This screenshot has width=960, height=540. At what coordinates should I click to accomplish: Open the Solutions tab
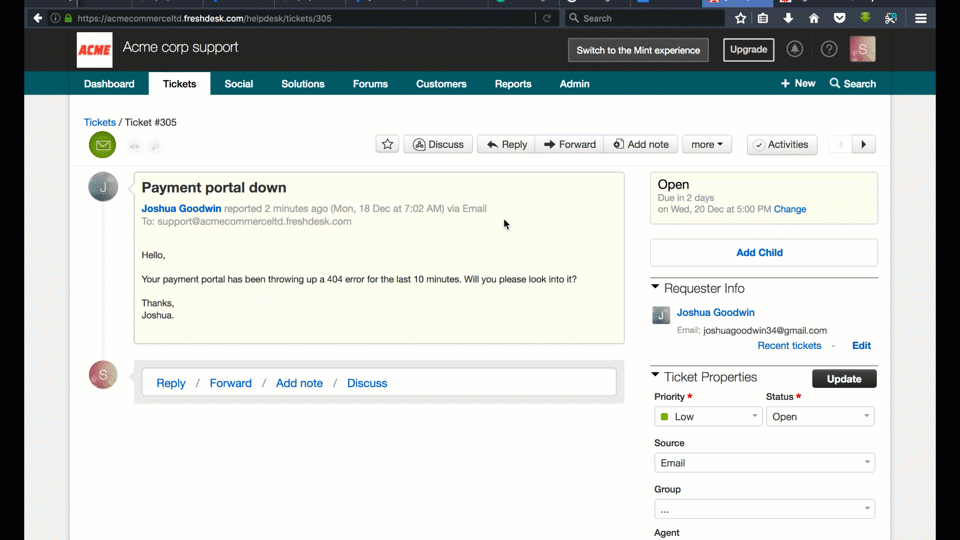point(303,84)
